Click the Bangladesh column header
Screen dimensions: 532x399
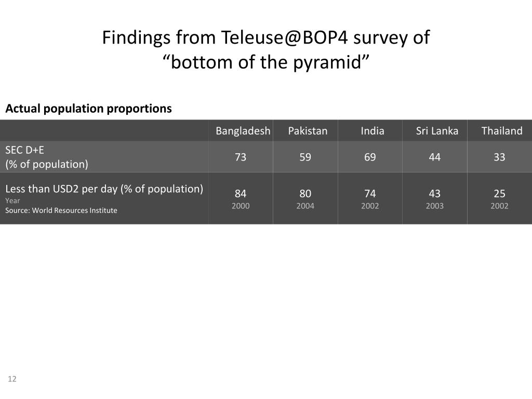coord(243,131)
